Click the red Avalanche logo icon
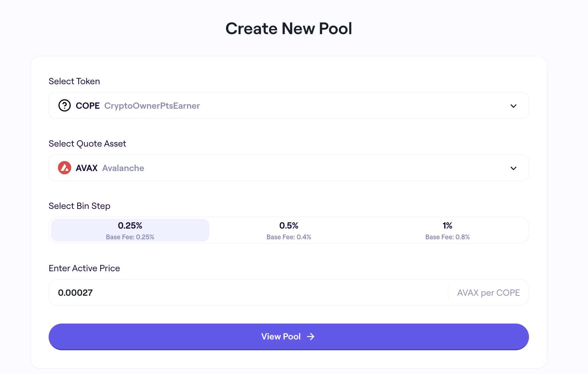 [x=65, y=168]
